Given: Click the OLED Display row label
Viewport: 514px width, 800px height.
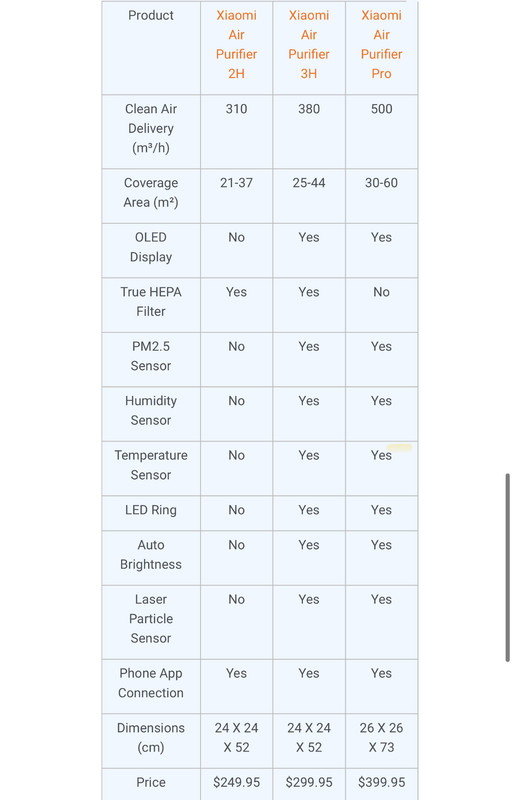Looking at the screenshot, I should 151,247.
